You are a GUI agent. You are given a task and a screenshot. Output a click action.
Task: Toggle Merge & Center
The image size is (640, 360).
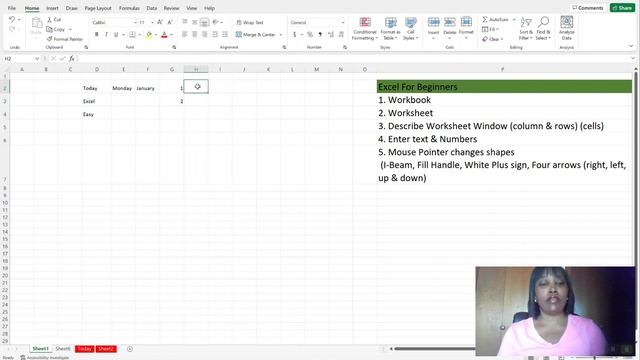click(256, 35)
